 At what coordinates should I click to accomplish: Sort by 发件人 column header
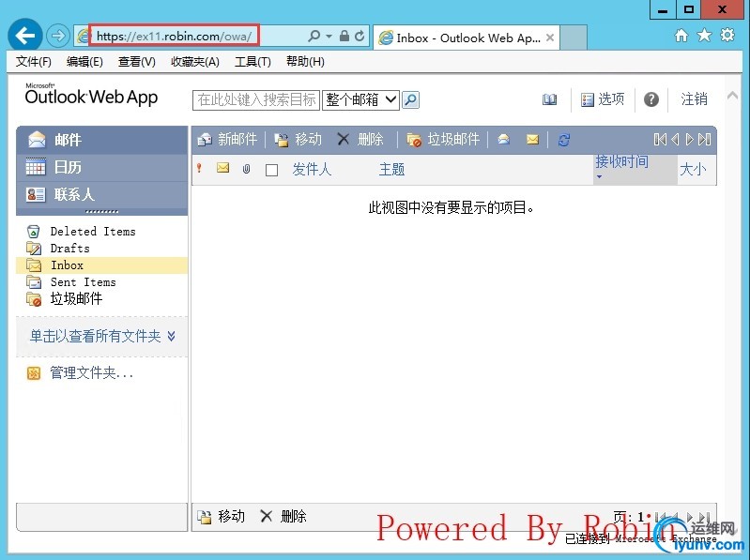coord(312,169)
